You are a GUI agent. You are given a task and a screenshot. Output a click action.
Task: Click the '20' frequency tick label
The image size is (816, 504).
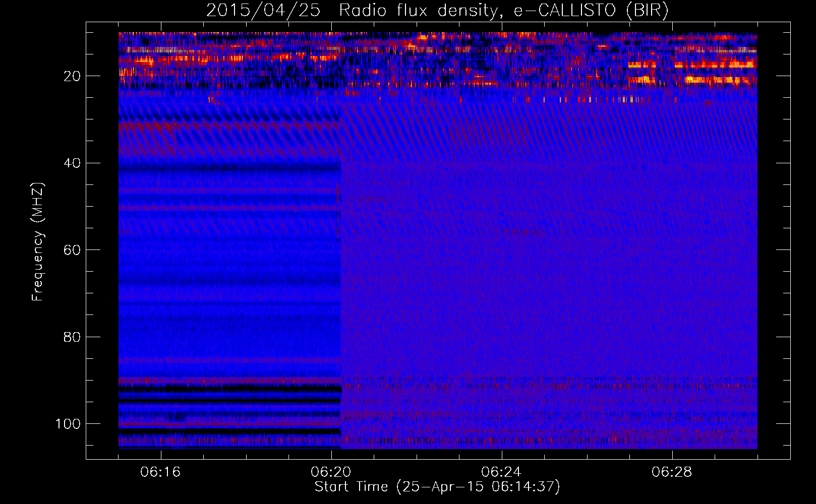point(72,76)
